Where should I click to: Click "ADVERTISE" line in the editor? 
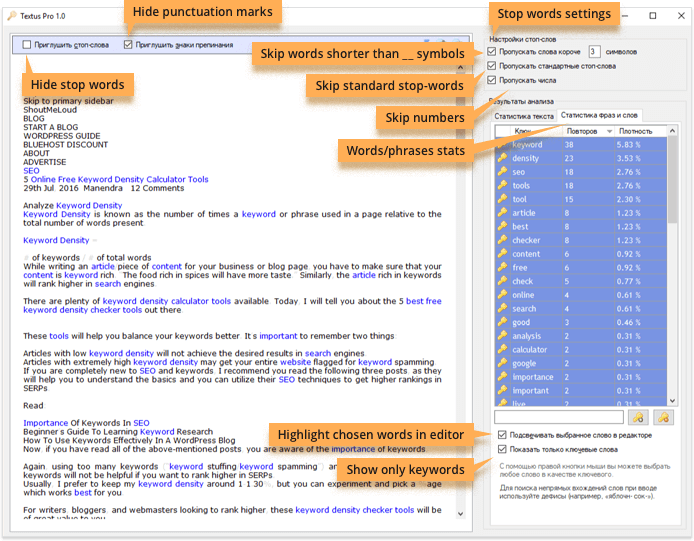(x=44, y=162)
